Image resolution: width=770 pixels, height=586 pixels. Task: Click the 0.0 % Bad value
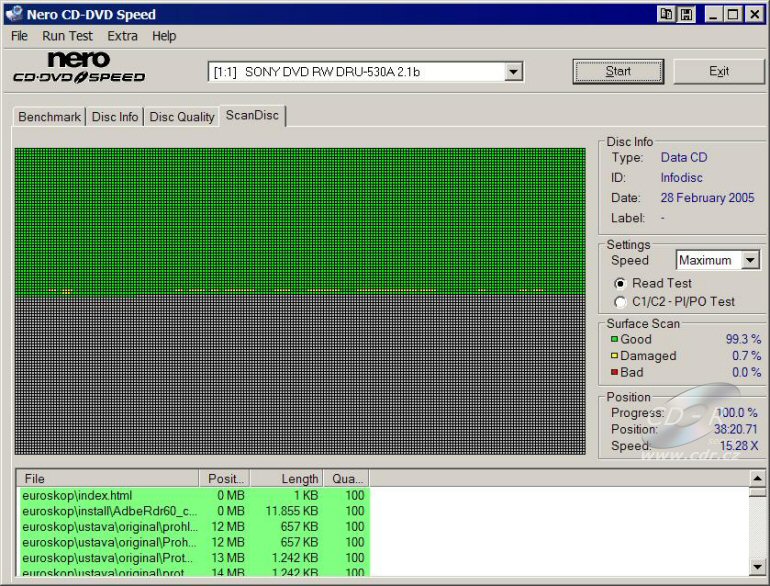746,372
